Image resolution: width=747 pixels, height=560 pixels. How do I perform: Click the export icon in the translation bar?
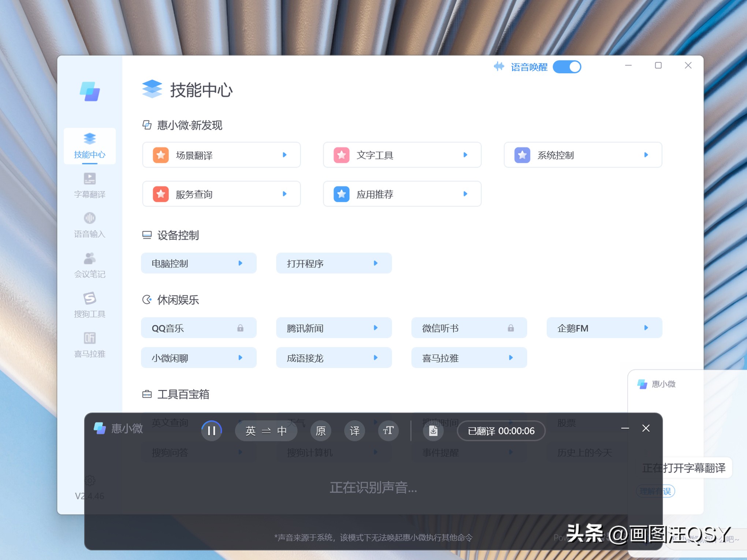[433, 431]
